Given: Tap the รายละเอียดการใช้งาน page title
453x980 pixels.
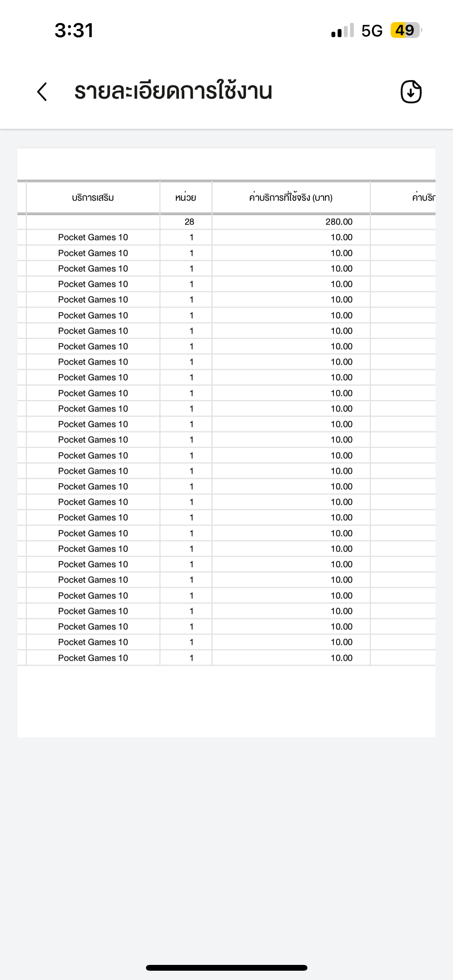Looking at the screenshot, I should (173, 91).
